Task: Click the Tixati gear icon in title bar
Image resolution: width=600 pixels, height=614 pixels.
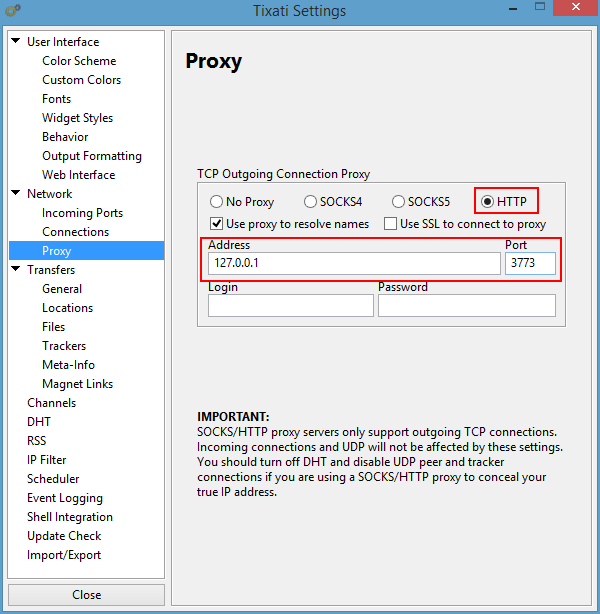Action: point(13,10)
